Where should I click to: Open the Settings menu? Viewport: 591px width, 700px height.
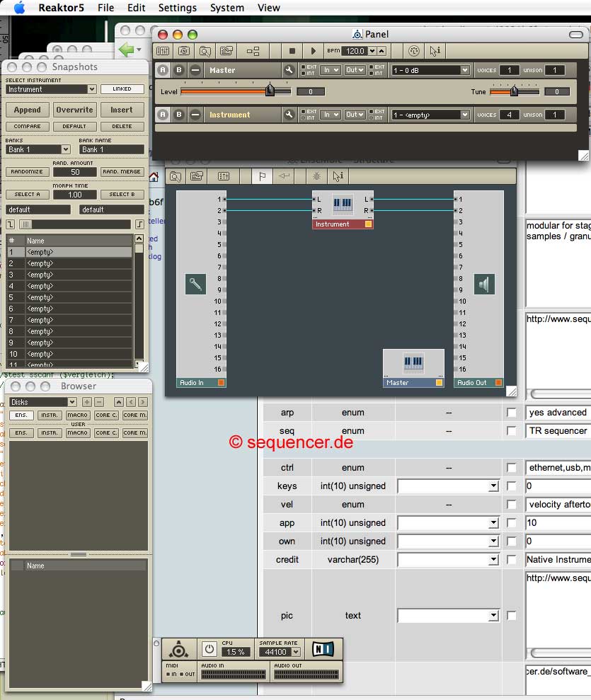pyautogui.click(x=177, y=8)
